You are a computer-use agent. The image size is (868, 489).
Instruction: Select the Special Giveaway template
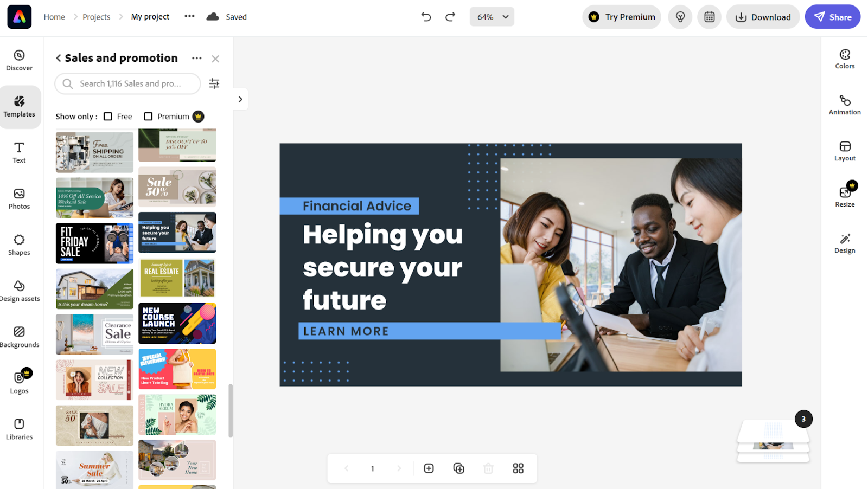click(x=177, y=369)
